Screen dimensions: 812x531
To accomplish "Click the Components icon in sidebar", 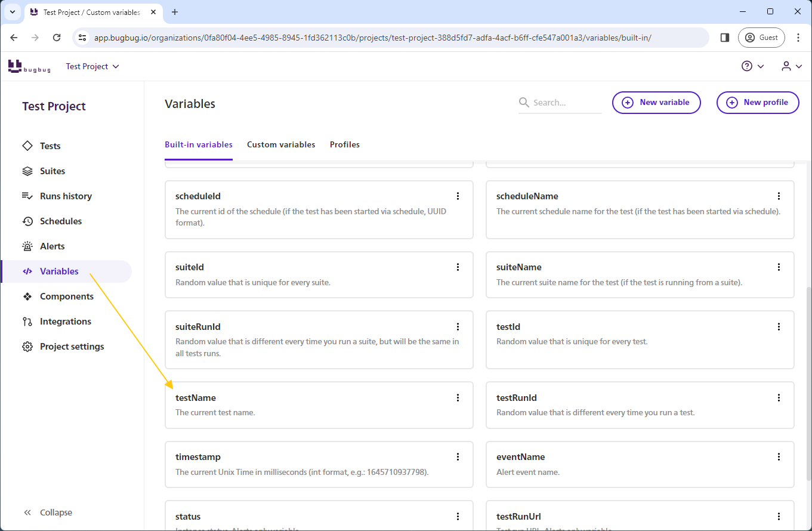I will pos(27,297).
